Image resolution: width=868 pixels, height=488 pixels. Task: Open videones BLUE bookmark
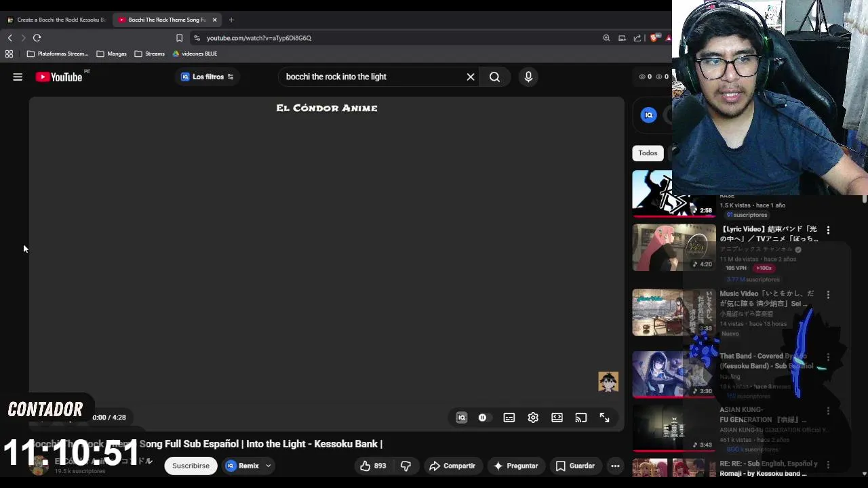coord(195,54)
